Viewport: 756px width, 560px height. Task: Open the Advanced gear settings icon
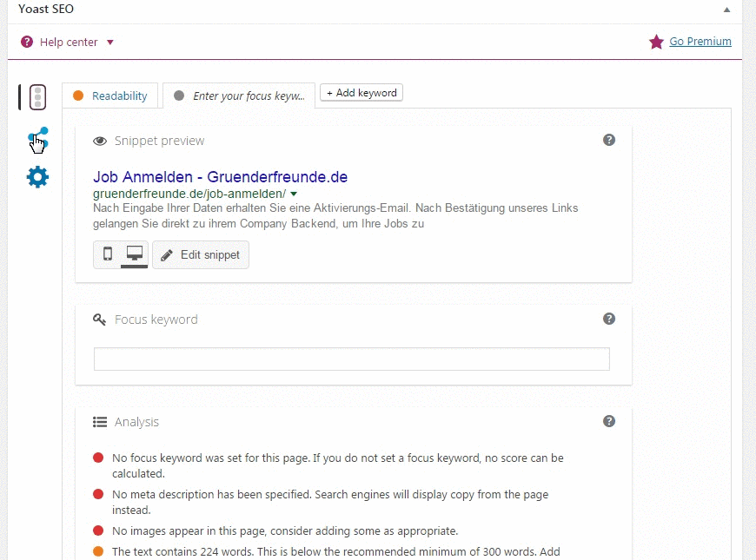37,178
